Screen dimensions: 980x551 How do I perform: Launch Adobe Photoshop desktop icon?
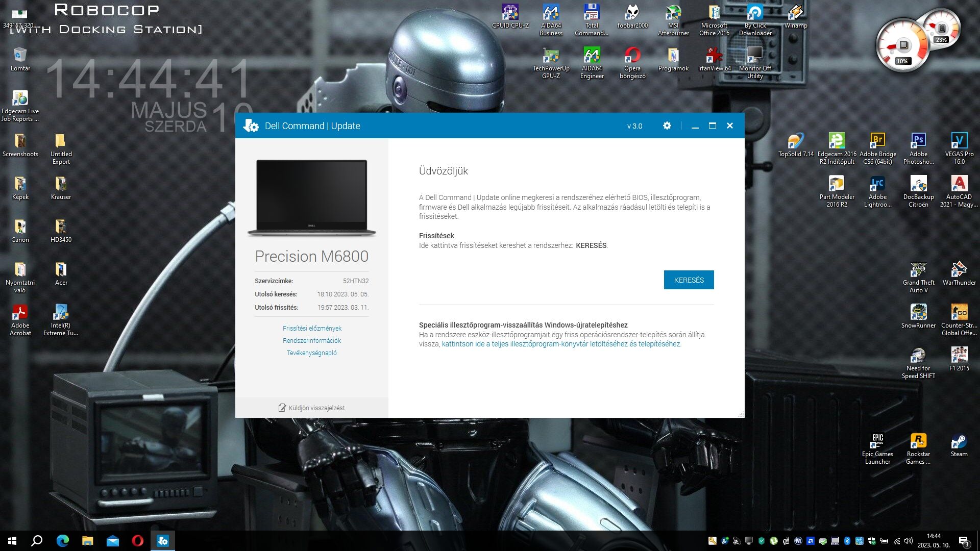tap(918, 148)
